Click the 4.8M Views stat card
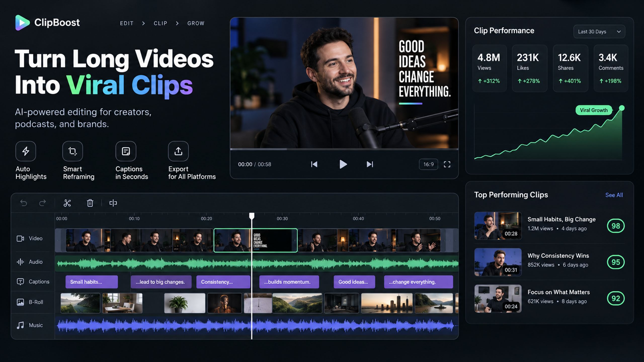 [490, 68]
